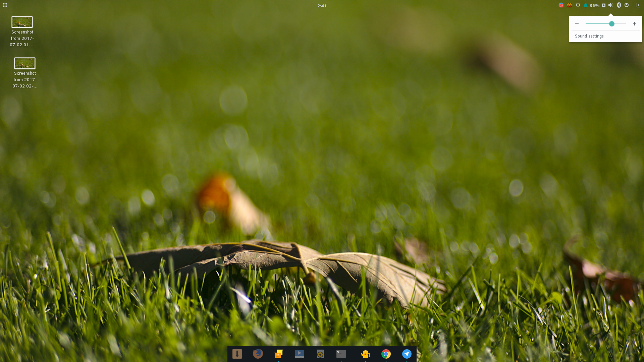
Task: Open the tray icon with 21 badge
Action: (561, 5)
